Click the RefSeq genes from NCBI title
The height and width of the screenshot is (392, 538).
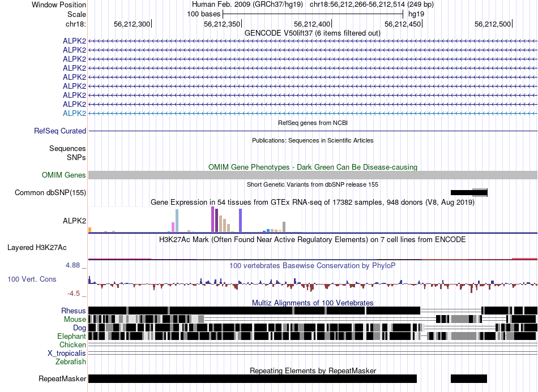[313, 123]
